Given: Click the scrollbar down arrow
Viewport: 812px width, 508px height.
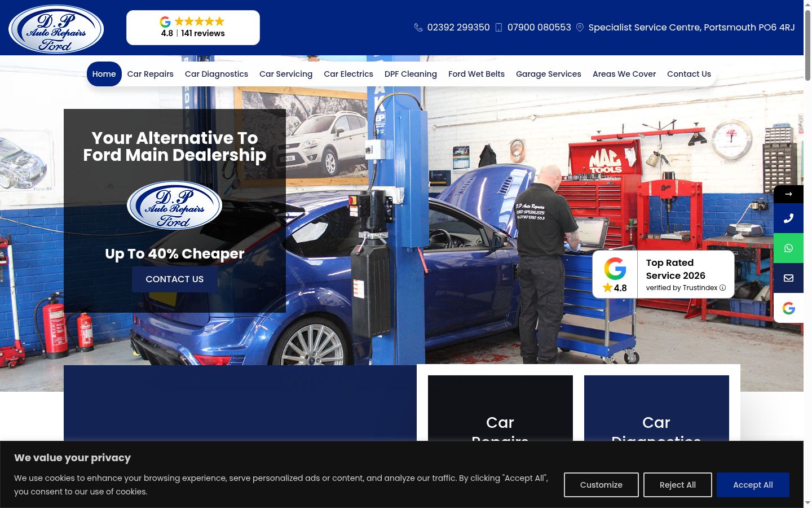Looking at the screenshot, I should pyautogui.click(x=807, y=503).
